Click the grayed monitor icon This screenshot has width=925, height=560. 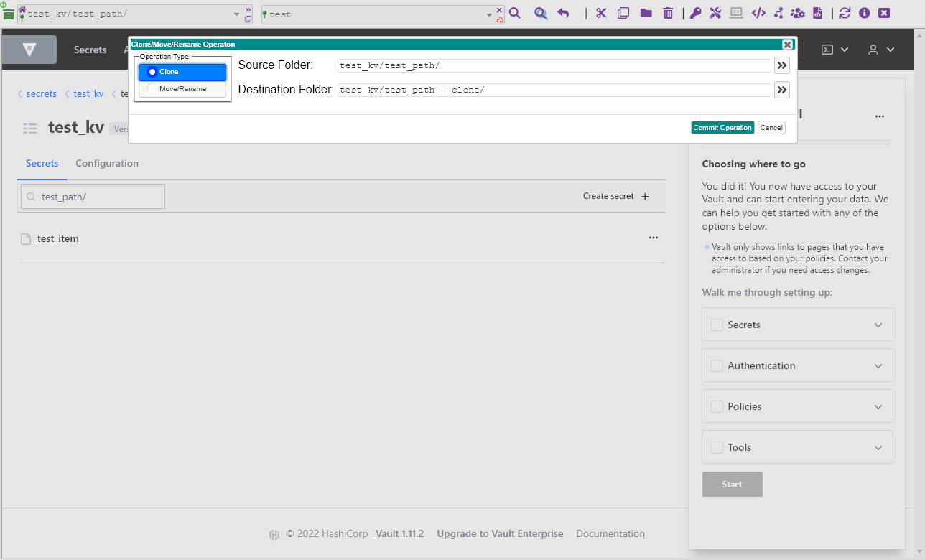click(x=736, y=12)
